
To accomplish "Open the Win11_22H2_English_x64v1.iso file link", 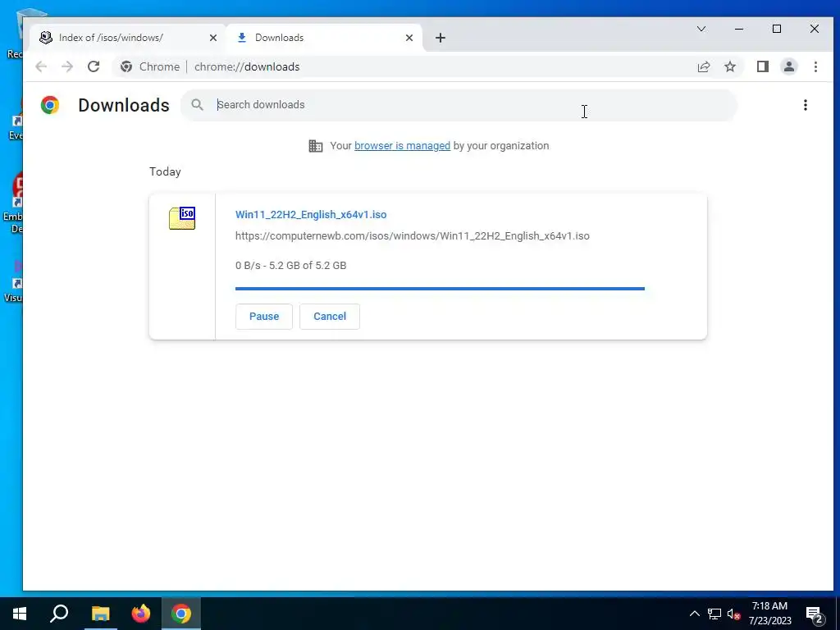I will coord(311,214).
